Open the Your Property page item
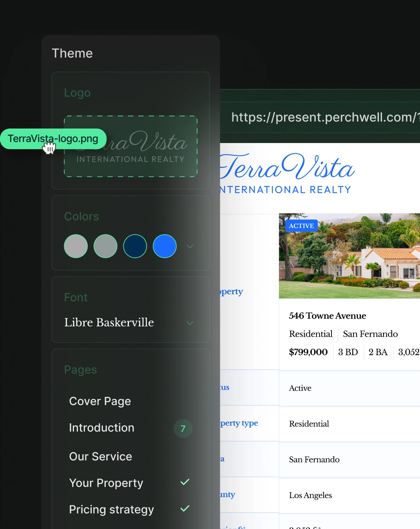This screenshot has height=529, width=420. click(106, 483)
